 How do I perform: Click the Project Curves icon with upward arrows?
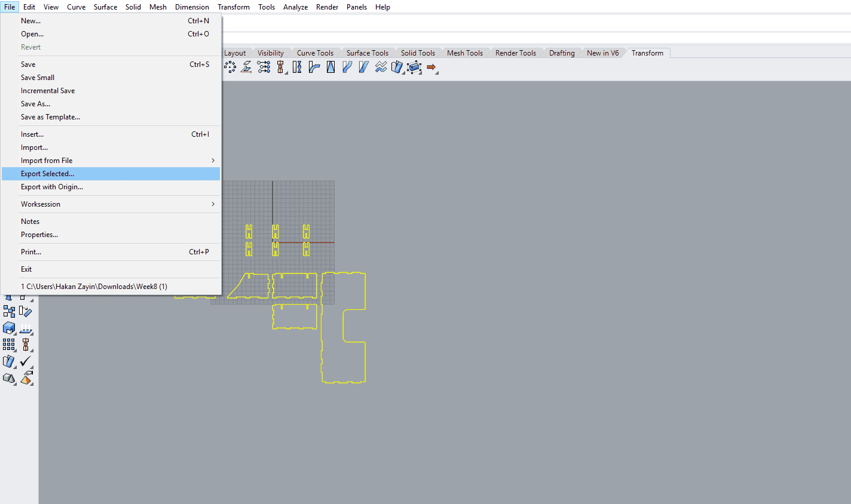pyautogui.click(x=26, y=328)
